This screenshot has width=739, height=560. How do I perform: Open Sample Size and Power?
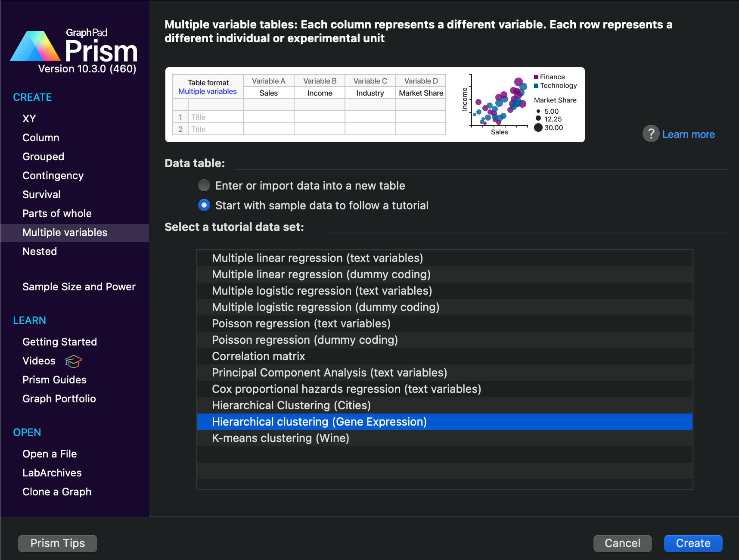coord(79,287)
